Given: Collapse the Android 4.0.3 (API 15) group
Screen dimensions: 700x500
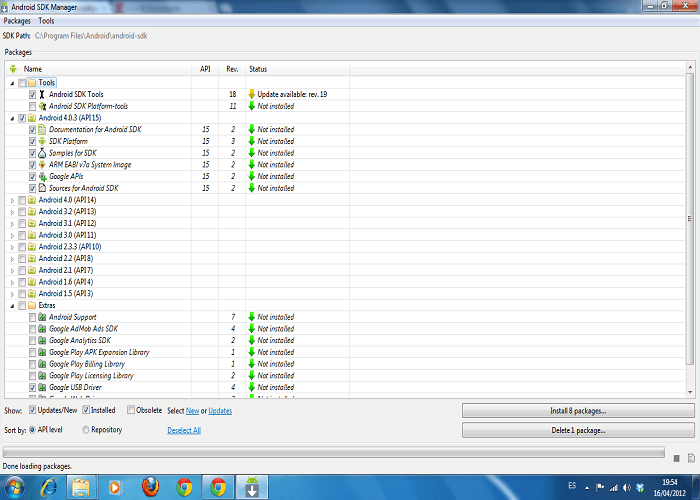Looking at the screenshot, I should (12, 118).
